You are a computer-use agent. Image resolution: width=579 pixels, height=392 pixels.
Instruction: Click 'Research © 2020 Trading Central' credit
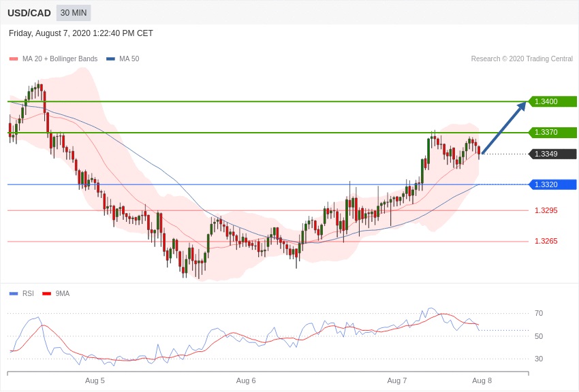click(x=522, y=59)
